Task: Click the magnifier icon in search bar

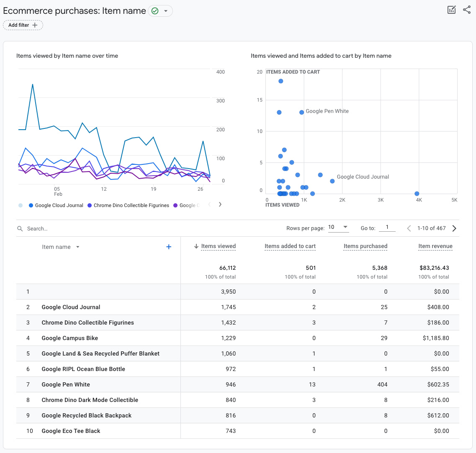Action: tap(20, 229)
